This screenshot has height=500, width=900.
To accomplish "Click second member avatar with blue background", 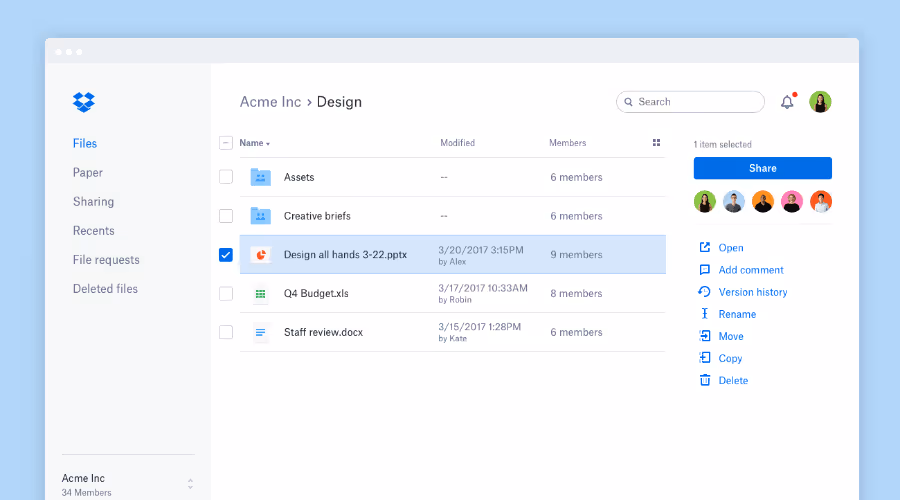I will click(734, 201).
